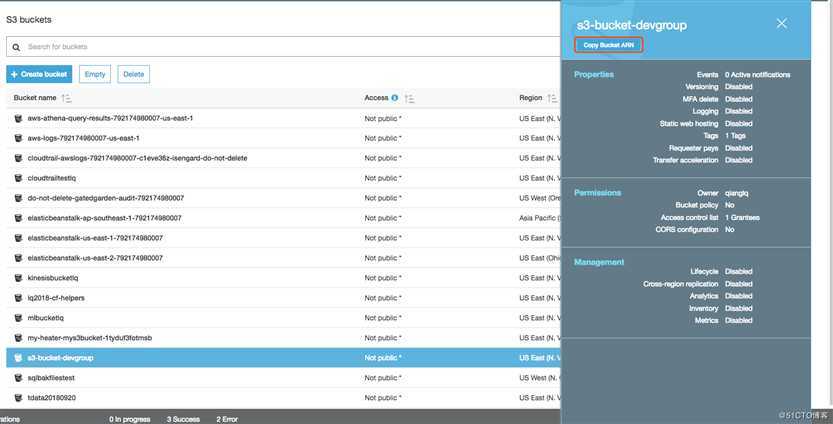Click bucket icon for mlbucketlq

coord(19,318)
